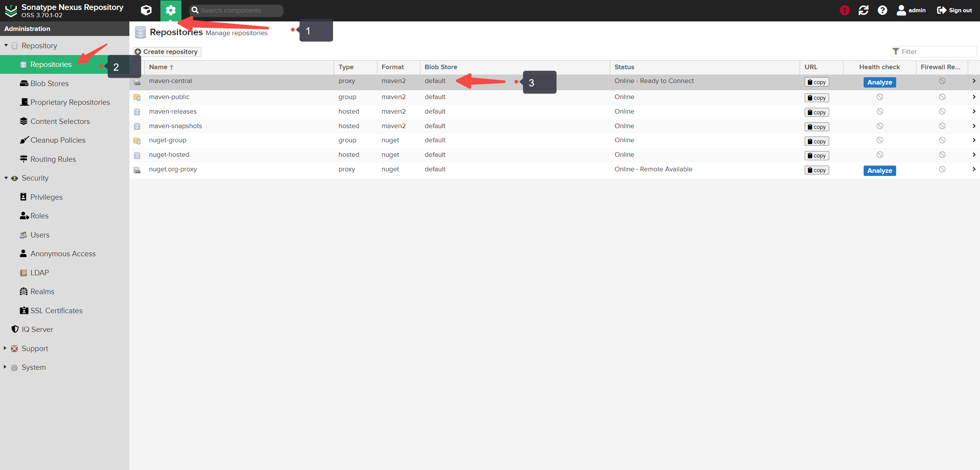Copy the nuget-hosted URL
Image resolution: width=980 pixels, height=470 pixels.
tap(817, 155)
